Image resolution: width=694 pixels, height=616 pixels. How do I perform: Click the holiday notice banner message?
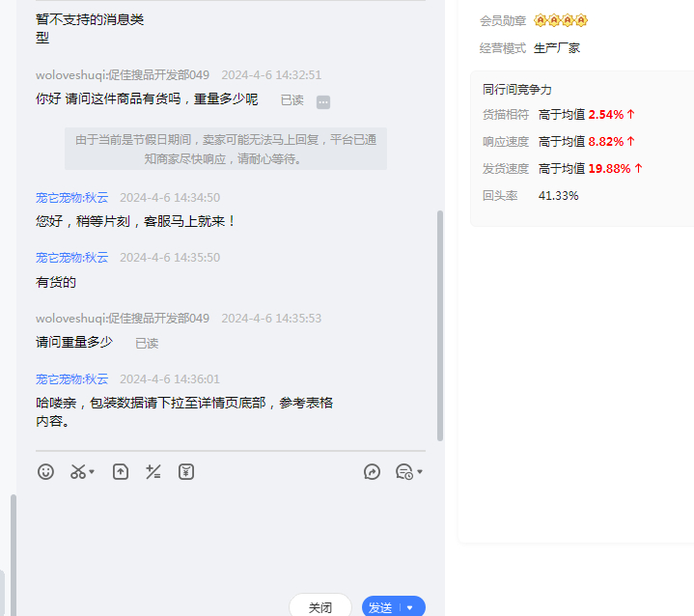(226, 149)
